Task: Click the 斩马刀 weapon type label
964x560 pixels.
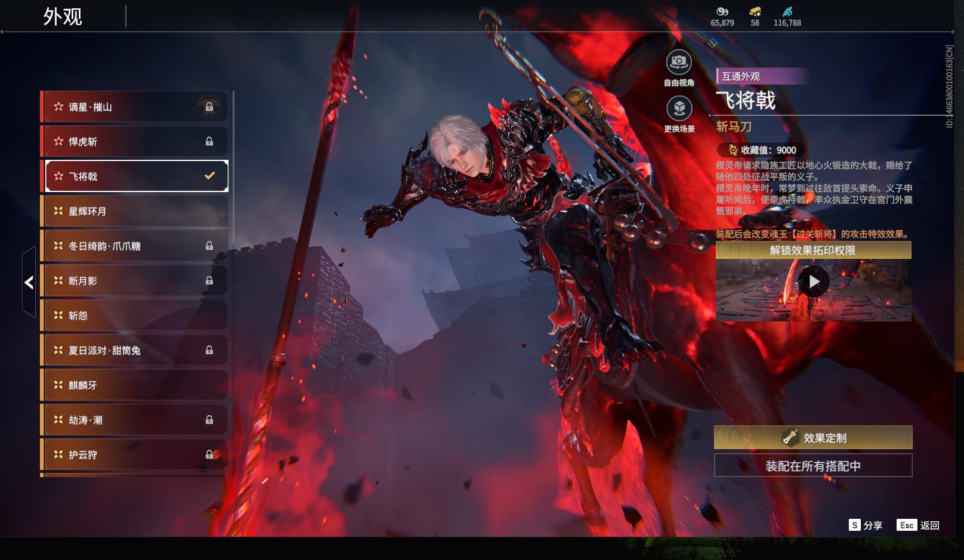Action: coord(734,126)
